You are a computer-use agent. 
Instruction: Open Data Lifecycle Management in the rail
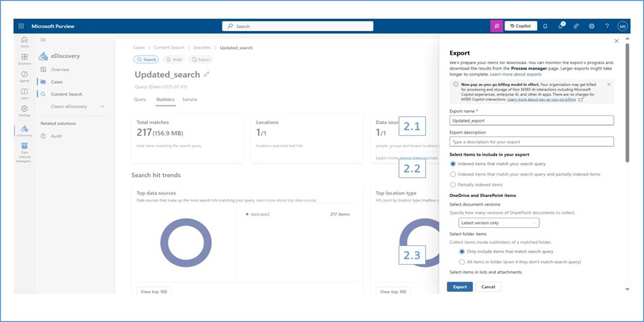coord(24,153)
